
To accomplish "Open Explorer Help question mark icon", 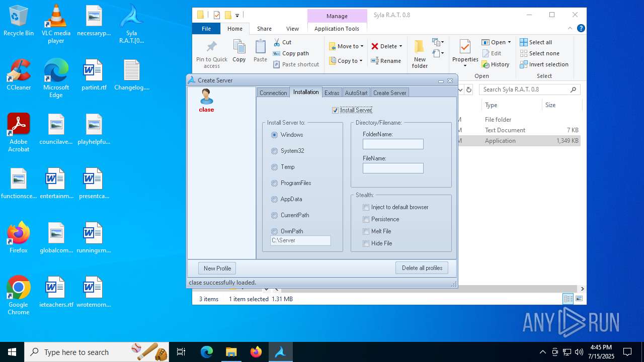I will (581, 29).
